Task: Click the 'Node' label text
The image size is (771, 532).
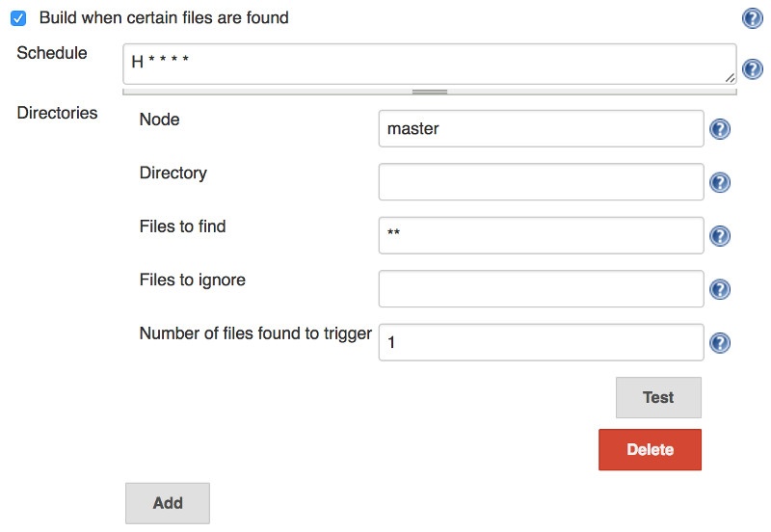Action: coord(159,120)
